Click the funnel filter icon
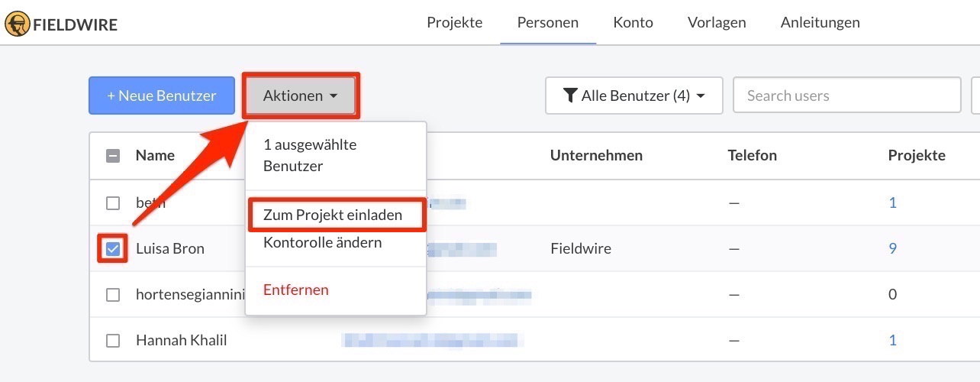Screen dimensions: 980x382 pyautogui.click(x=570, y=95)
